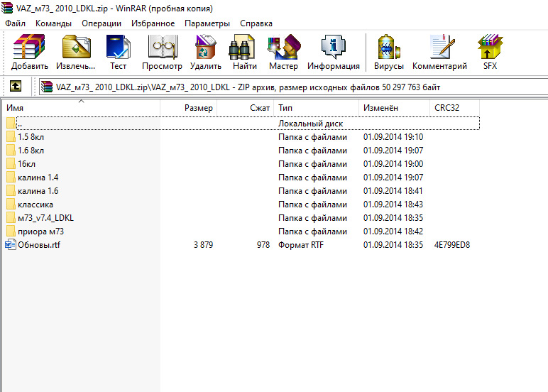Select the м73_v7.4_LDKL folder name
Image resolution: width=548 pixels, height=392 pixels.
pos(45,218)
